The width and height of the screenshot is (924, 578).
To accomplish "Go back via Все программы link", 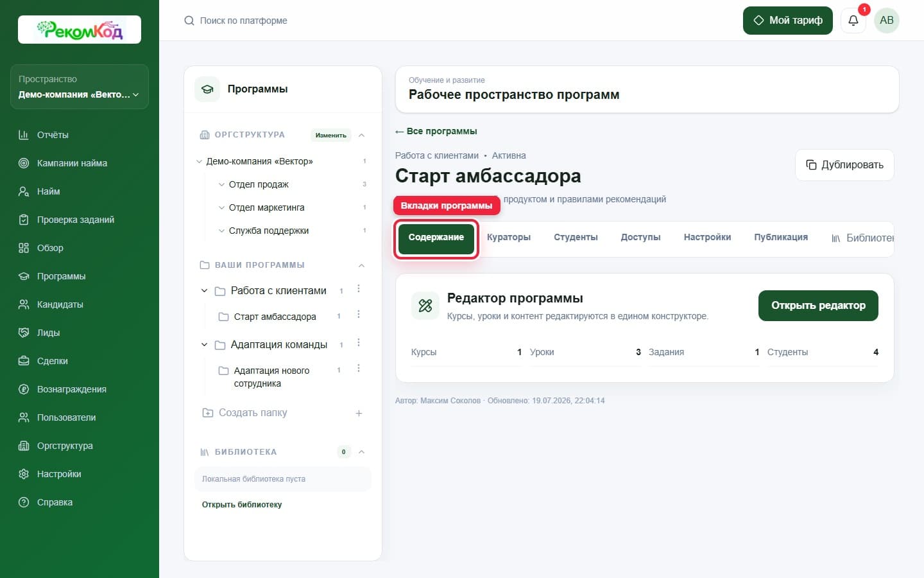I will tap(436, 131).
